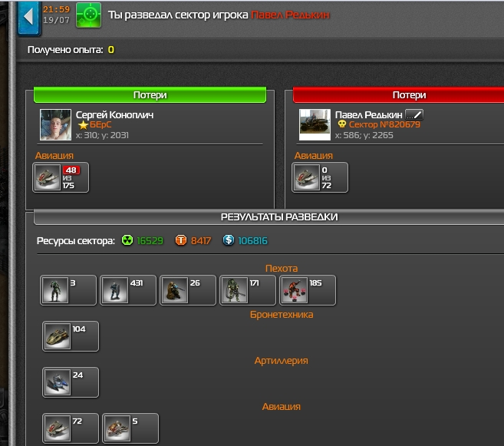The image size is (504, 446).
Task: Click the green uranium resource icon
Action: pos(127,240)
